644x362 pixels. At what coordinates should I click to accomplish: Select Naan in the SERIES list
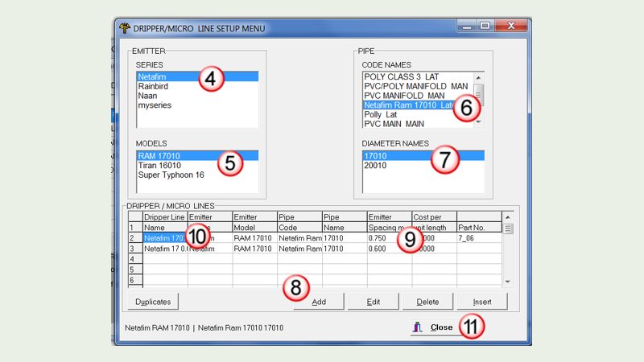[x=197, y=96]
